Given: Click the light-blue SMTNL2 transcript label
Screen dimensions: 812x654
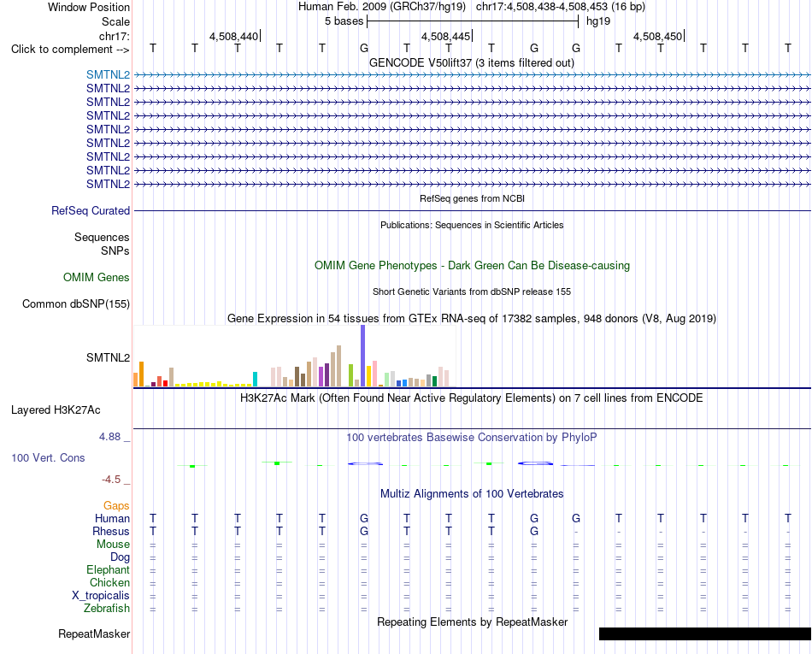Looking at the screenshot, I should [x=109, y=74].
